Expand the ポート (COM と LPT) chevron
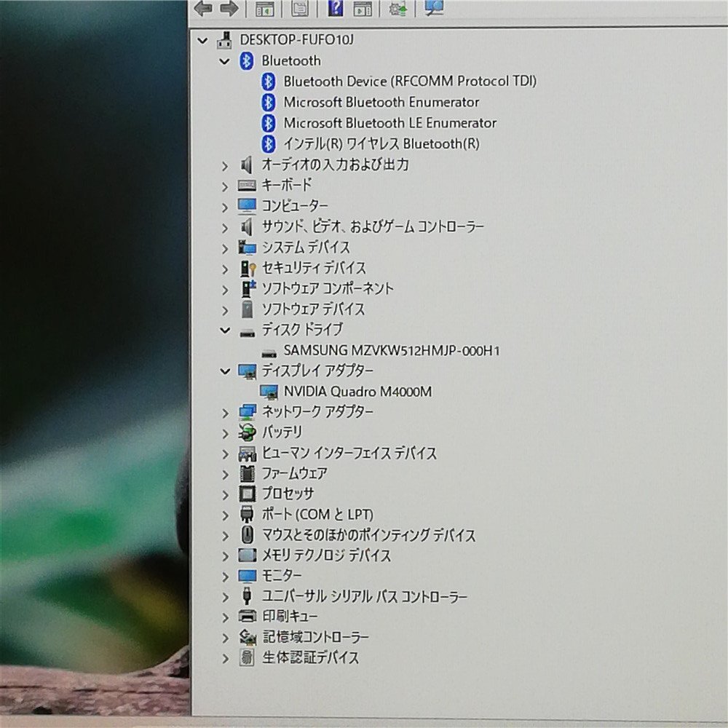Image resolution: width=728 pixels, height=728 pixels. pos(225,515)
